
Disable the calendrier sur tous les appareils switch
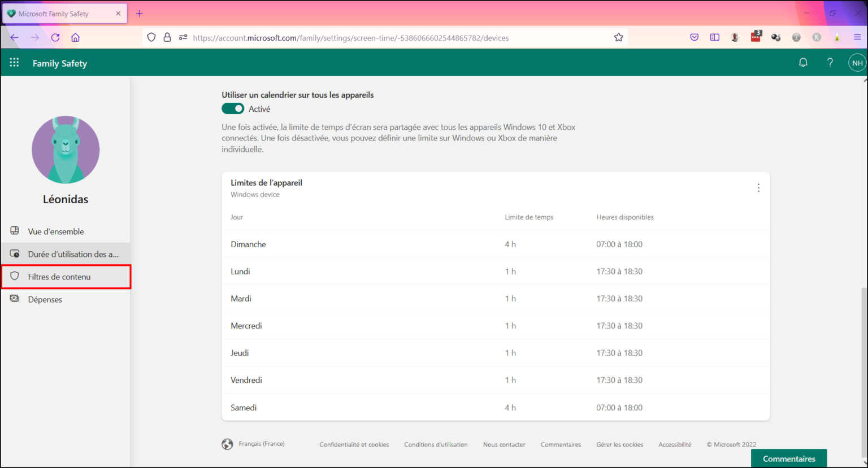click(233, 108)
